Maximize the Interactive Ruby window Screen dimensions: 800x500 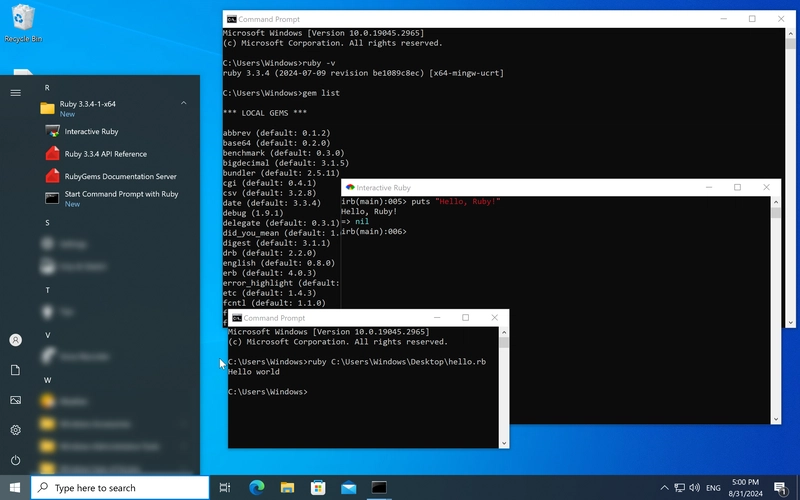click(x=737, y=187)
